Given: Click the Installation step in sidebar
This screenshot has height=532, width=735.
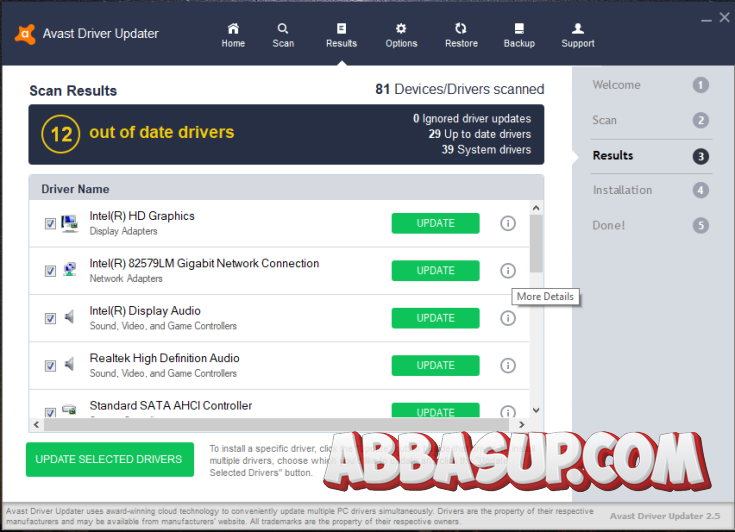Looking at the screenshot, I should click(651, 190).
